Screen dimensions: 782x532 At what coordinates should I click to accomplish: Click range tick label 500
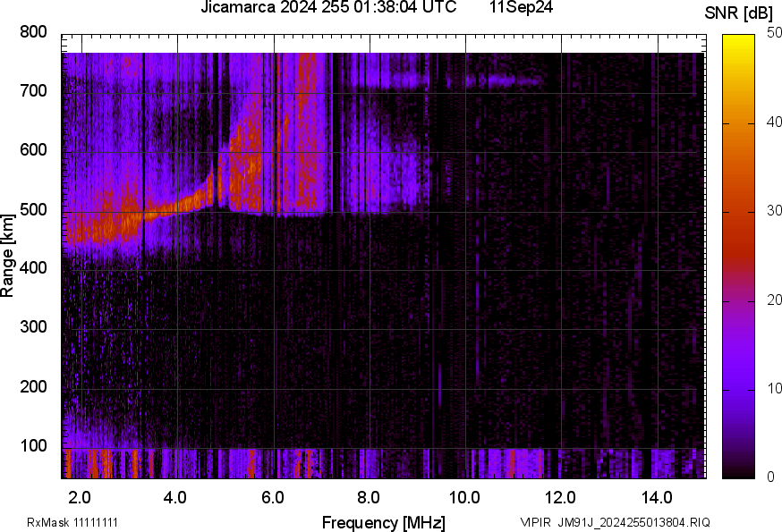click(33, 209)
